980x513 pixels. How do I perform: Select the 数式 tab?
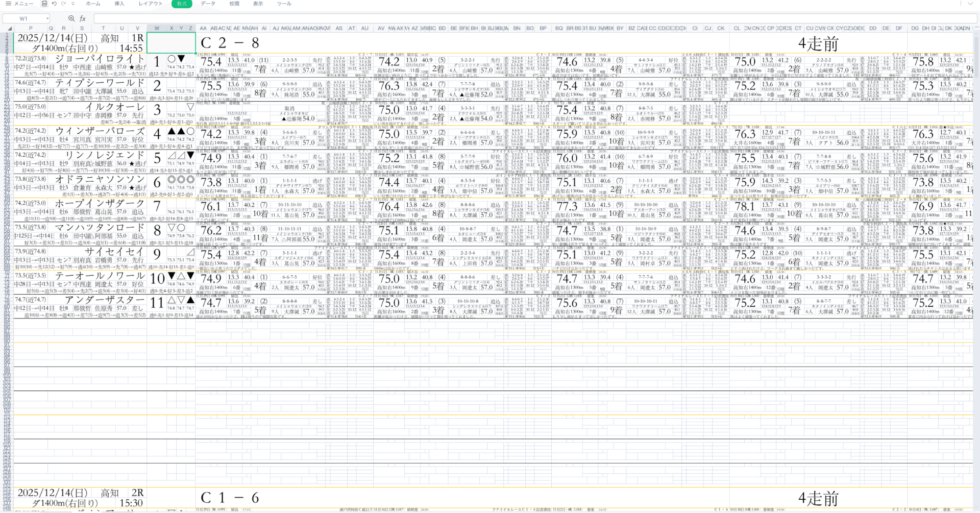[x=182, y=4]
